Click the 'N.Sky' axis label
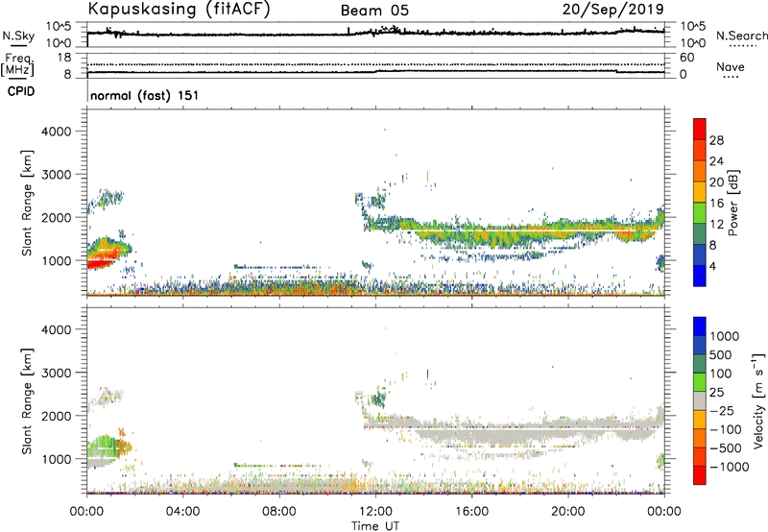 [x=18, y=36]
